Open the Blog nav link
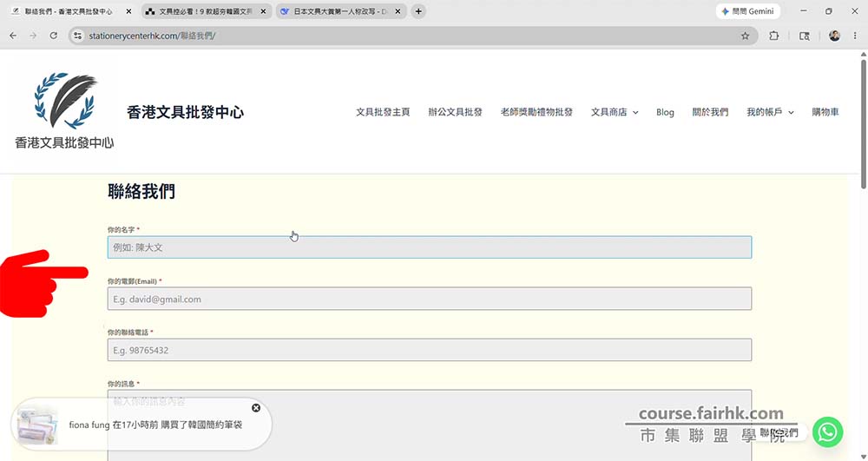Viewport: 868px width, 461px height. click(x=665, y=112)
